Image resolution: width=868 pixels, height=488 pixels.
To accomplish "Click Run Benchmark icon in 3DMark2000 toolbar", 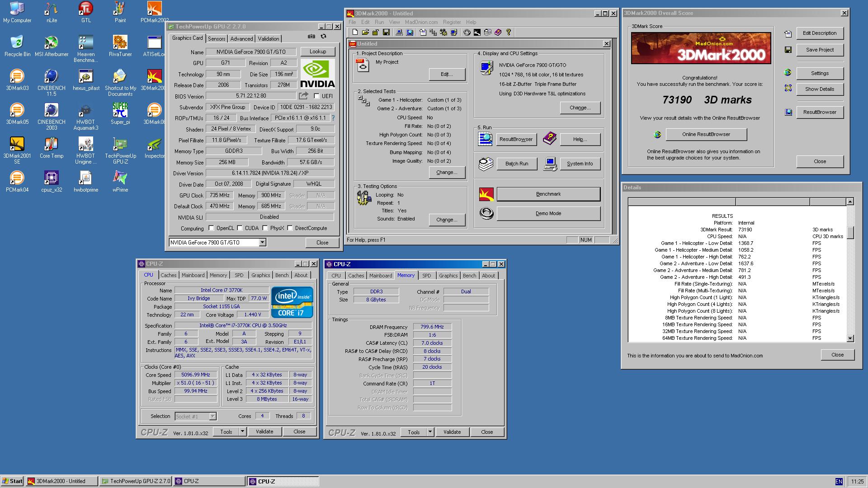I will [477, 32].
